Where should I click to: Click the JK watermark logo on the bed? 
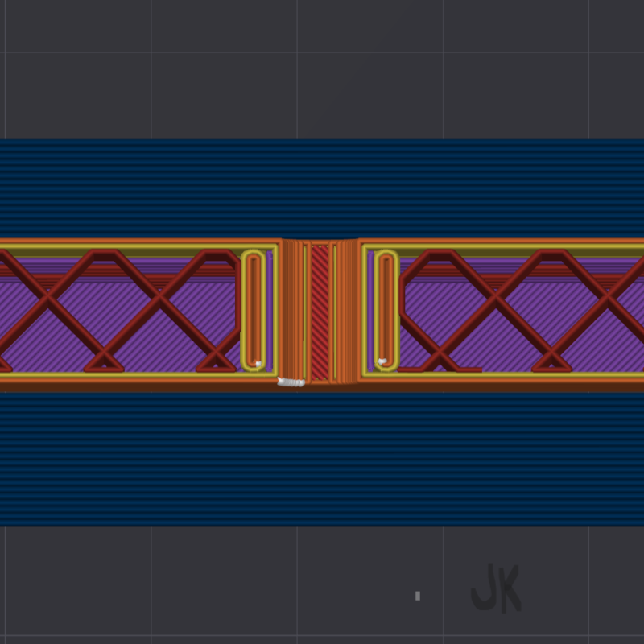[496, 588]
